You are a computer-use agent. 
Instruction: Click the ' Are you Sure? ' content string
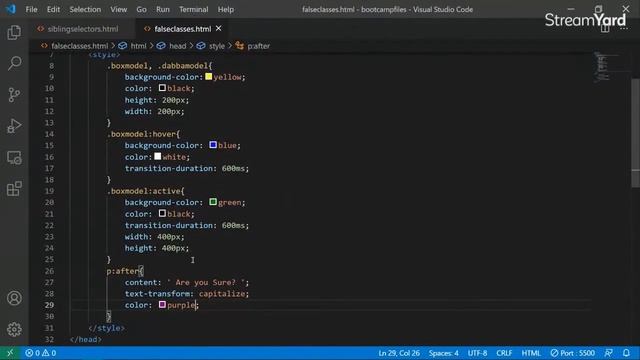coord(205,282)
